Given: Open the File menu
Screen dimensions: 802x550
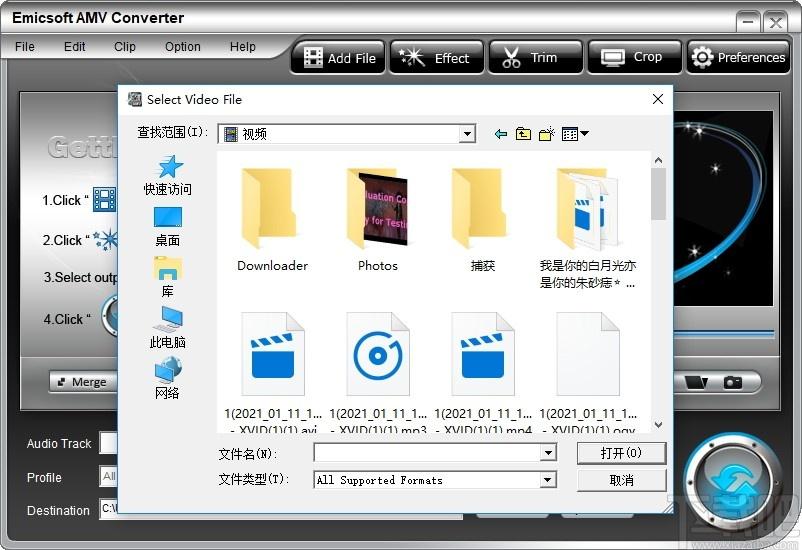Looking at the screenshot, I should click(x=25, y=47).
